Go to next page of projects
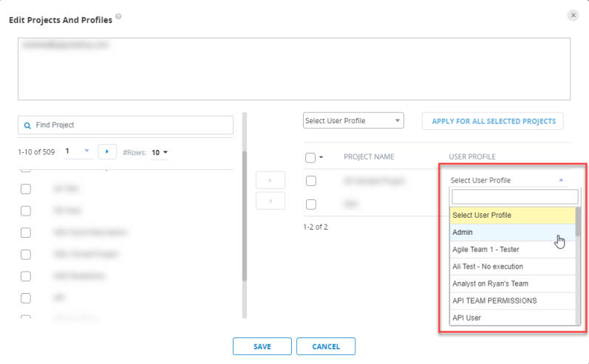589x364 pixels. click(107, 151)
